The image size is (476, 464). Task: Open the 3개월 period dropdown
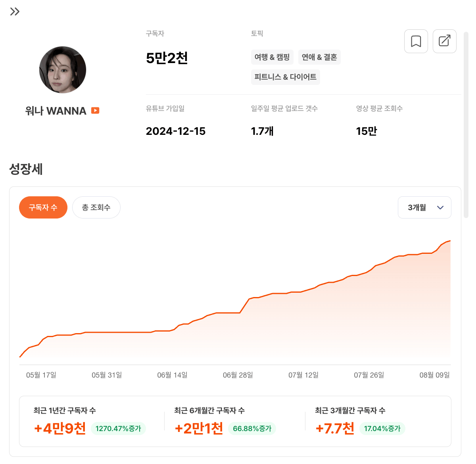point(424,207)
